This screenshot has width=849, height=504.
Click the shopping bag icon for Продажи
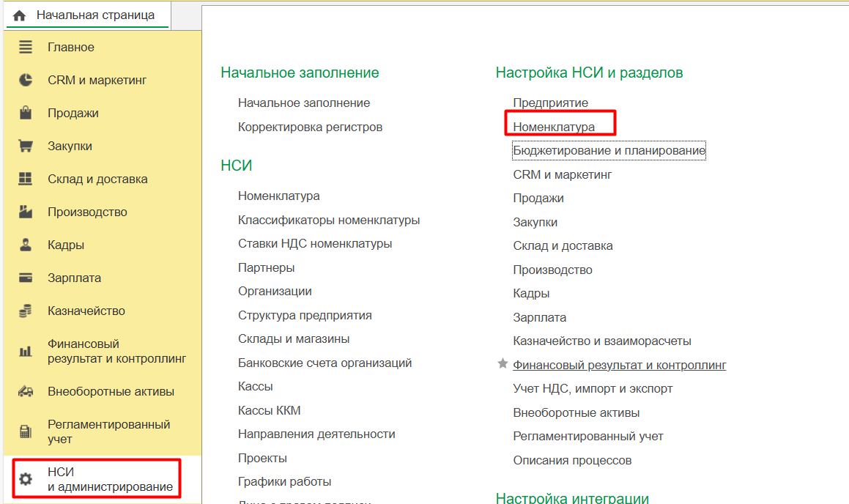26,114
